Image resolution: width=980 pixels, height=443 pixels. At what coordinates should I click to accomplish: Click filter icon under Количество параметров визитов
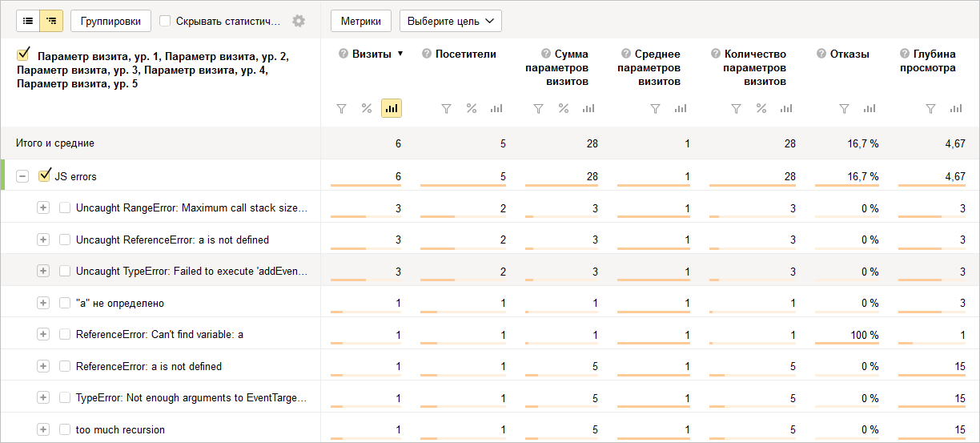pyautogui.click(x=736, y=108)
